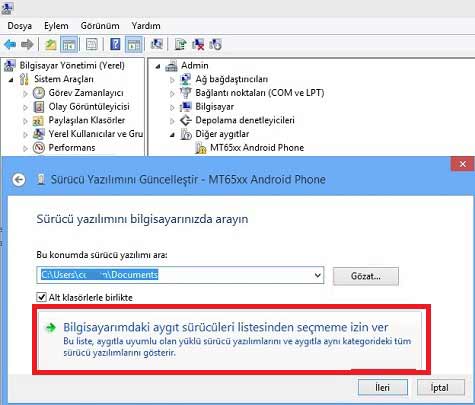
Task: Click the Up one level folder icon
Action: click(51, 44)
